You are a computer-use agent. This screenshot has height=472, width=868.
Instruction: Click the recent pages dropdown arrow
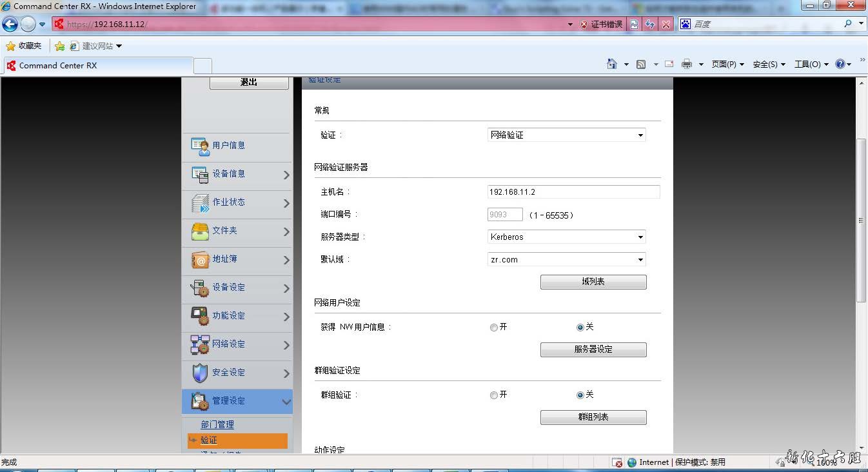[x=43, y=25]
